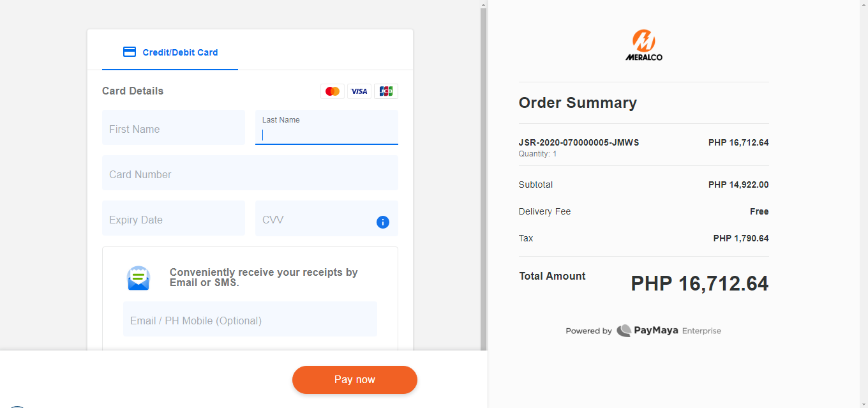868x408 pixels.
Task: Click the large Total Amount PHP 16,712.64
Action: pyautogui.click(x=700, y=283)
